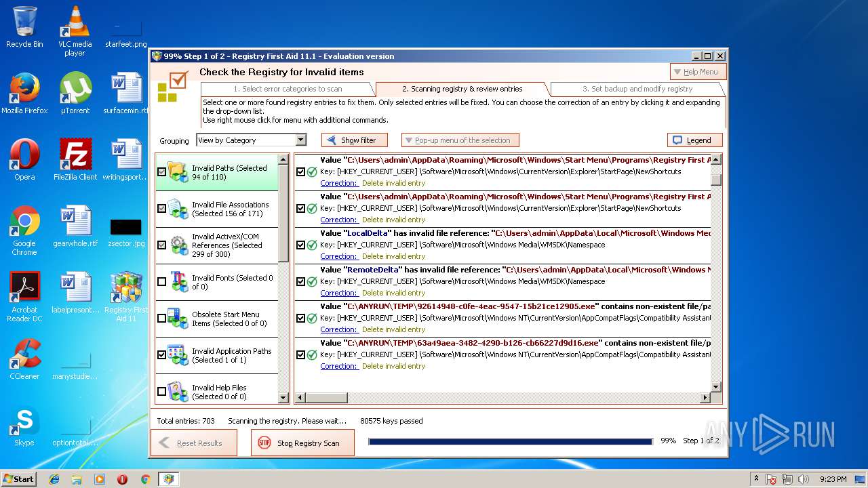Uncheck the Invalid Application Paths checkbox
Viewport: 868px width, 488px height.
coord(161,355)
